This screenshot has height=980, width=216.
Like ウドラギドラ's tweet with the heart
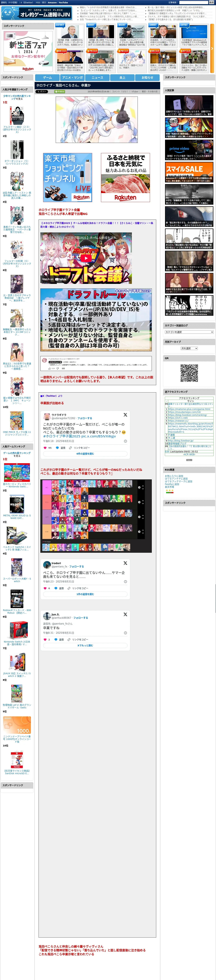pyautogui.click(x=45, y=448)
